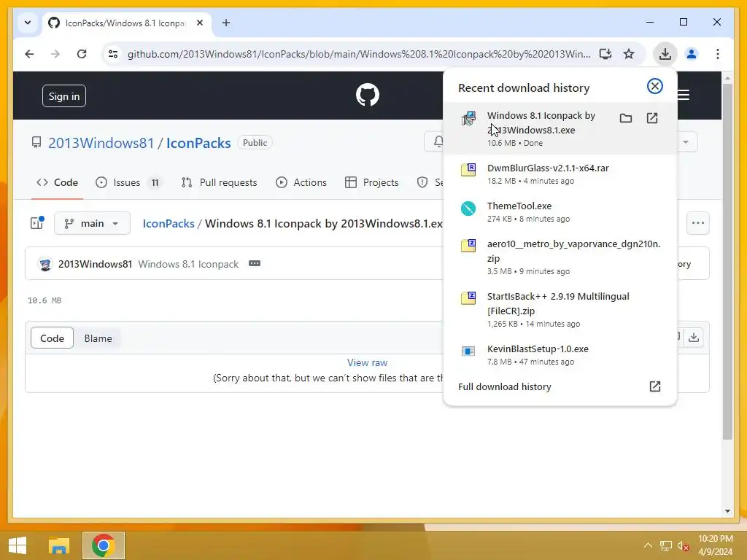Go to GitHub homepage via Octocat logo

(x=368, y=95)
